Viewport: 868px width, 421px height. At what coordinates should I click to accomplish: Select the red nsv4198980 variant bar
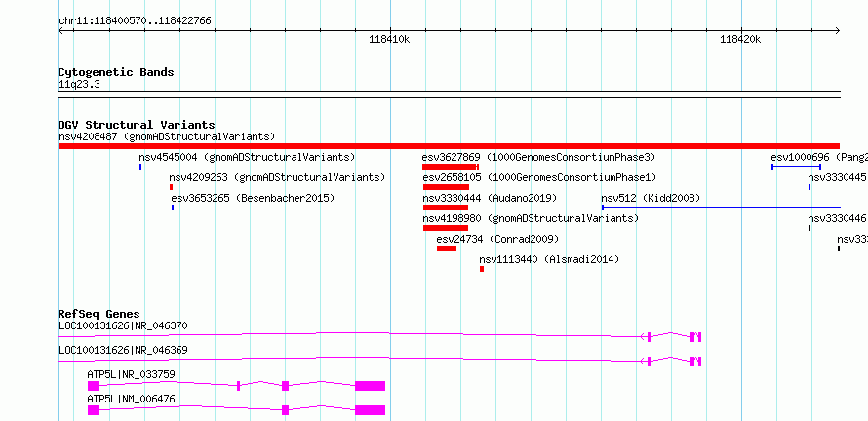coord(445,228)
